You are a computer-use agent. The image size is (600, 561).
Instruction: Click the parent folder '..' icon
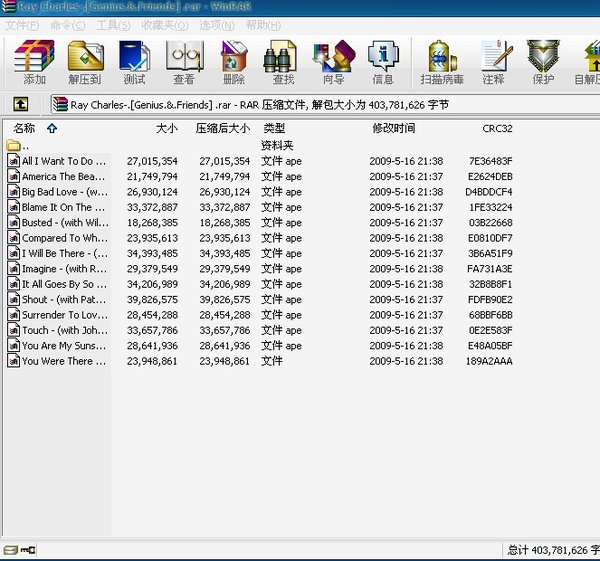pyautogui.click(x=13, y=146)
